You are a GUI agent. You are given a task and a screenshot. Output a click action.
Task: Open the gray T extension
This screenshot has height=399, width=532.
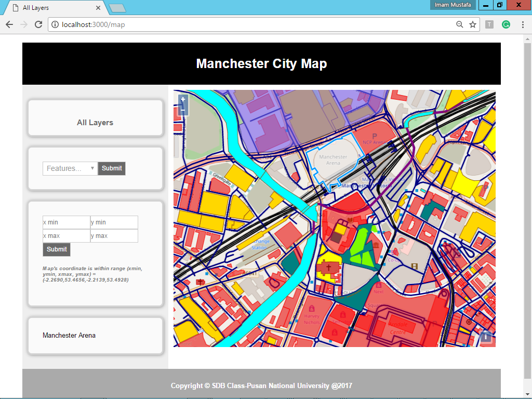489,24
